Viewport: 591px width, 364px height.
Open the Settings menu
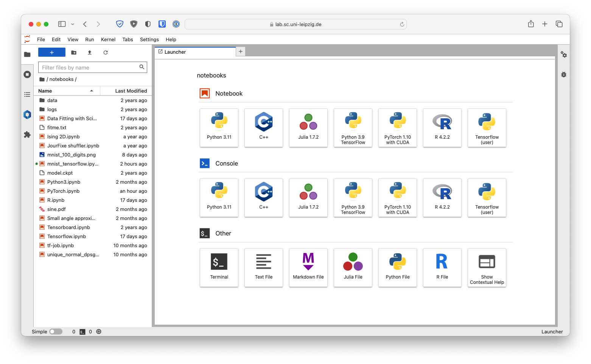click(149, 39)
